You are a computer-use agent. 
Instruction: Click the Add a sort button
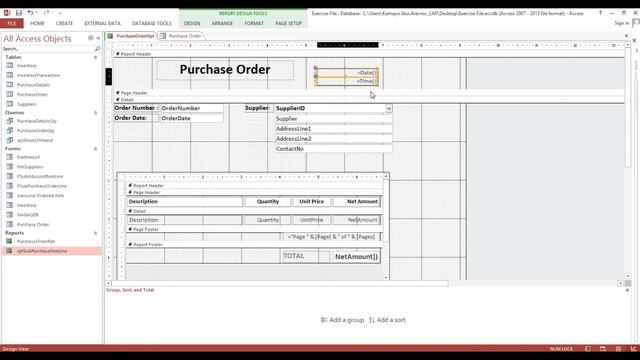tap(387, 320)
